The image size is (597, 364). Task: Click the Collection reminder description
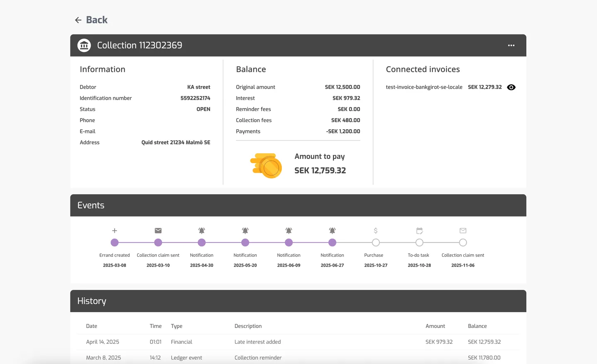pos(258,358)
